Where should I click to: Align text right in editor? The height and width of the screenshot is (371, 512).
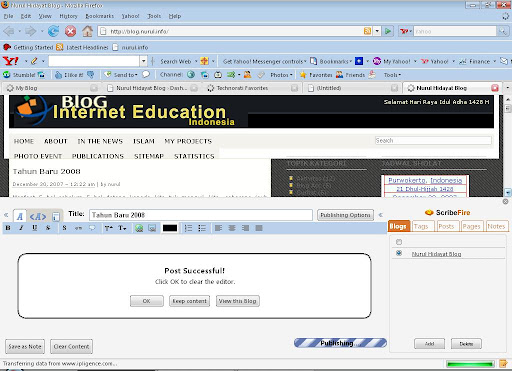click(246, 228)
